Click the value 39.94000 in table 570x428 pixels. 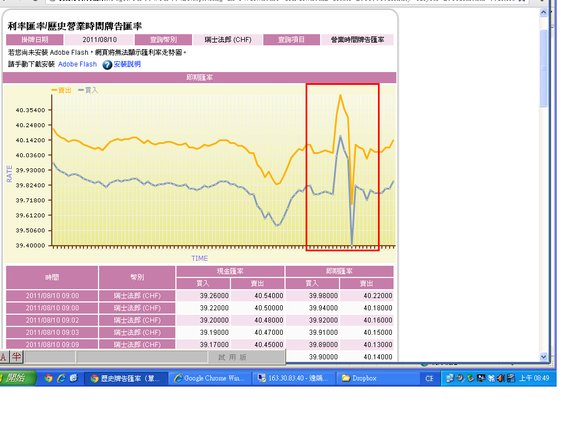coord(323,308)
